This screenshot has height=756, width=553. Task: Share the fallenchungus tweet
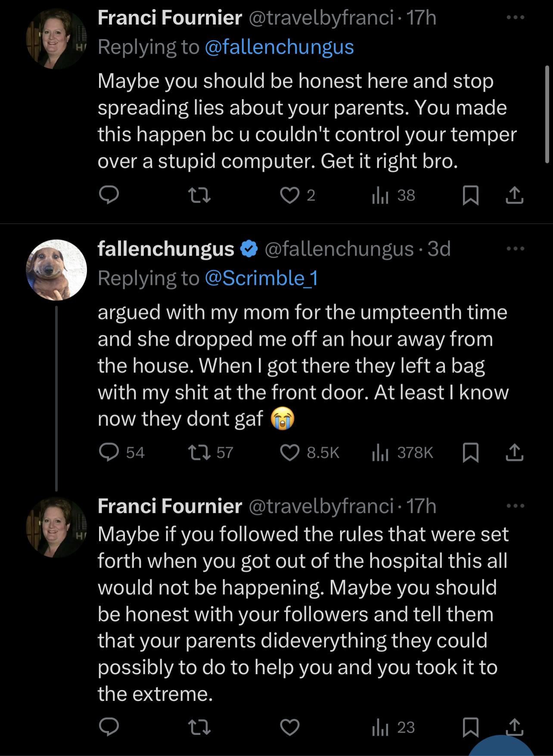[x=514, y=452]
